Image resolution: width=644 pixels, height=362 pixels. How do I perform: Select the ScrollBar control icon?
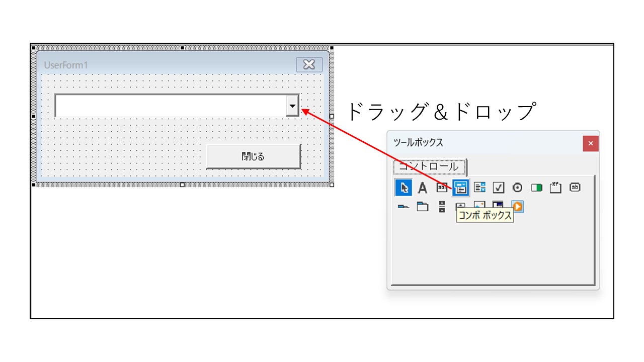click(x=442, y=207)
